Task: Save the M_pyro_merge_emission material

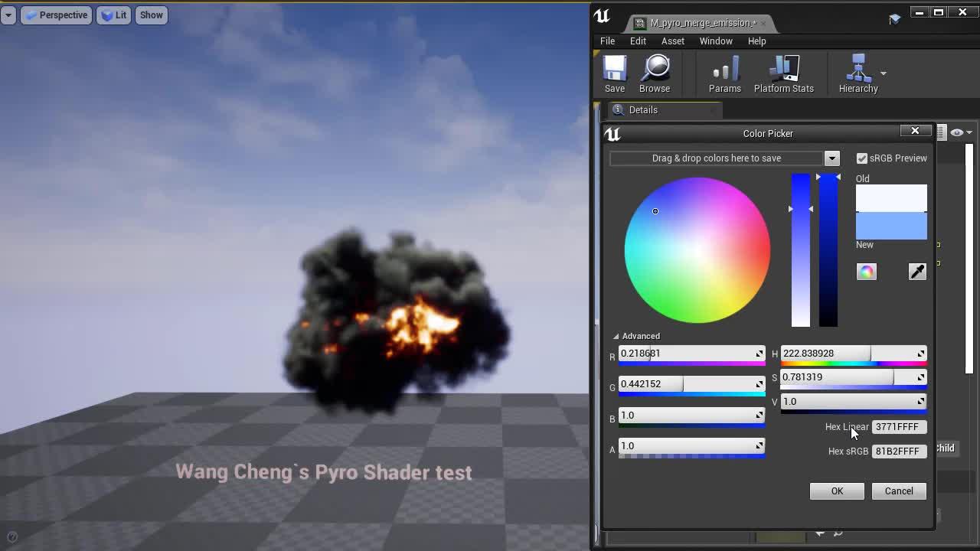Action: point(614,73)
